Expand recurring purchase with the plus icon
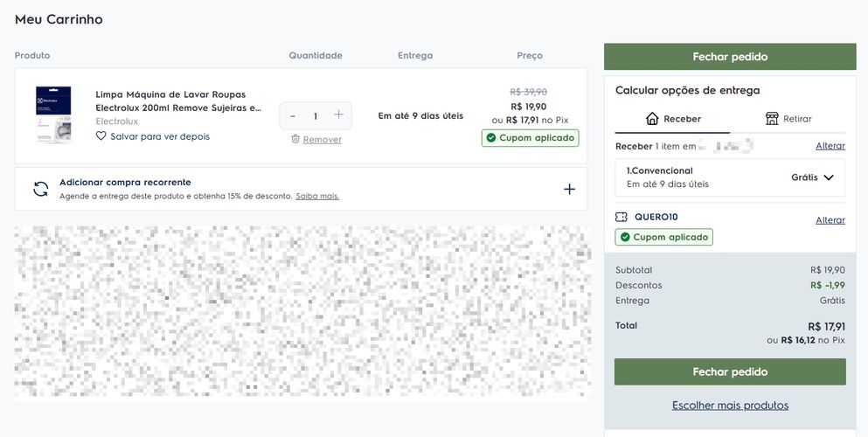868x437 pixels. click(x=569, y=189)
